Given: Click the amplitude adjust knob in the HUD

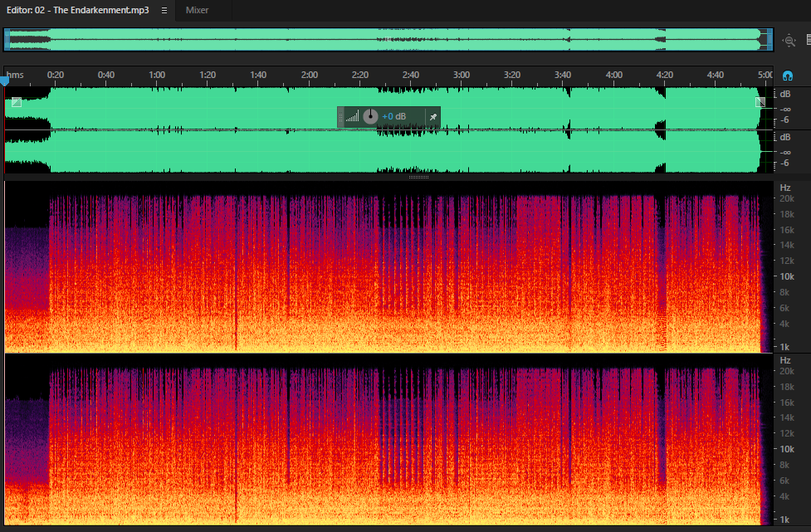Looking at the screenshot, I should coord(370,117).
